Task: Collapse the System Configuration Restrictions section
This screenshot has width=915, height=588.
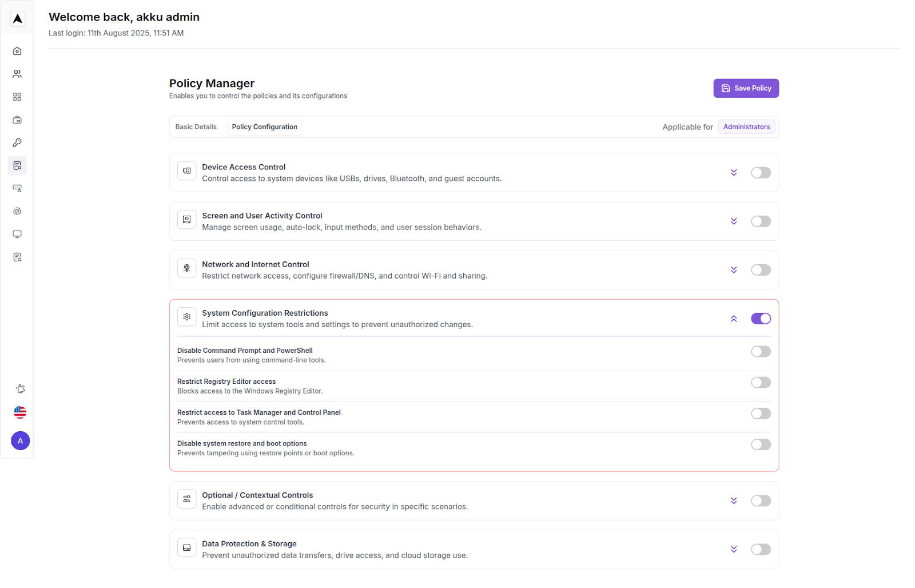Action: coord(734,319)
